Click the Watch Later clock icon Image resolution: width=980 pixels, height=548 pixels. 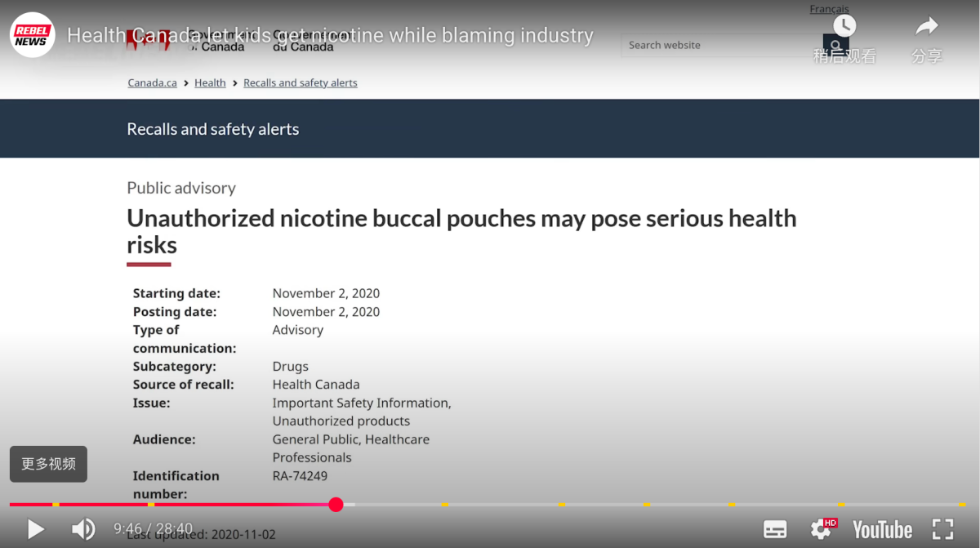844,28
